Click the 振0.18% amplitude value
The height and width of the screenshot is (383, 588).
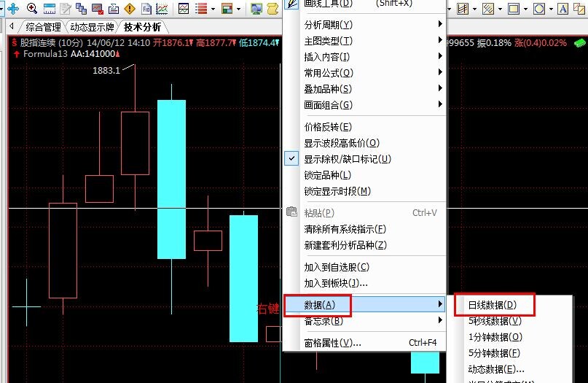[494, 43]
